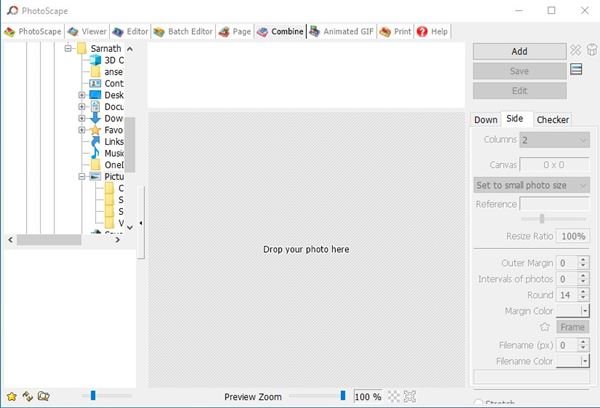
Task: Expand the Desktop folder in tree
Action: (x=81, y=95)
